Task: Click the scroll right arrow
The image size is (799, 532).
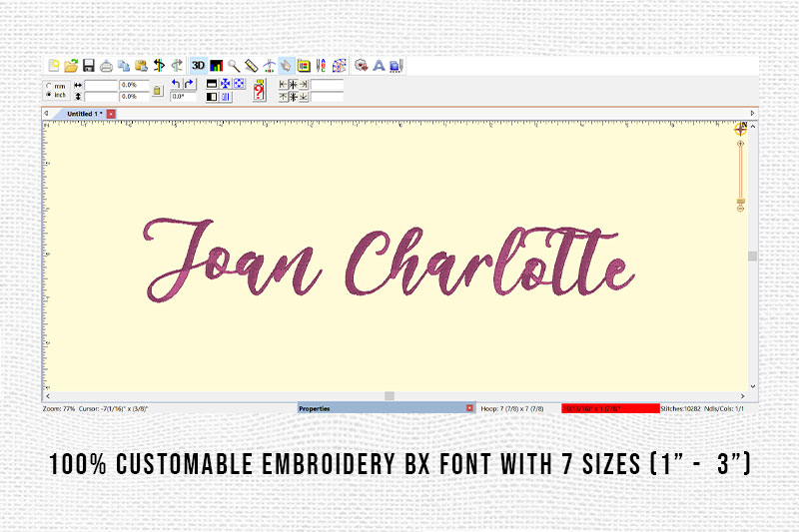Action: point(742,396)
